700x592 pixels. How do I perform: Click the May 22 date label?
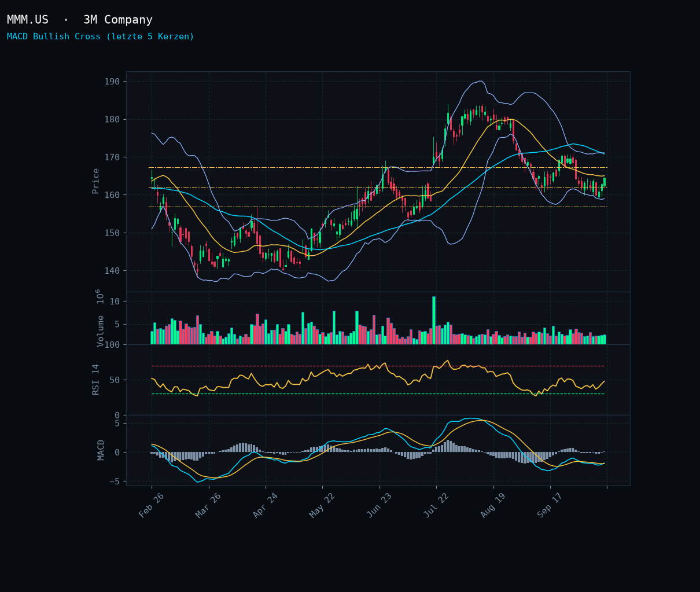click(x=322, y=505)
